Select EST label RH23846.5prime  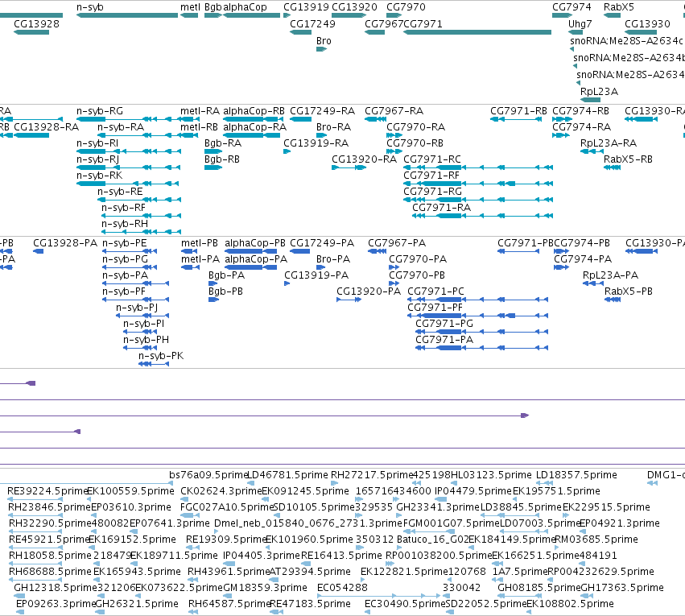point(50,507)
